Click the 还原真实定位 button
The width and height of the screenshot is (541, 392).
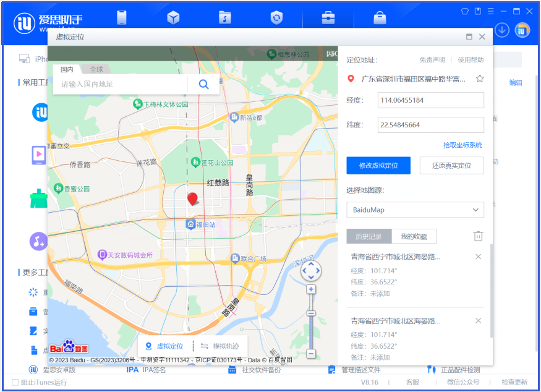point(451,166)
